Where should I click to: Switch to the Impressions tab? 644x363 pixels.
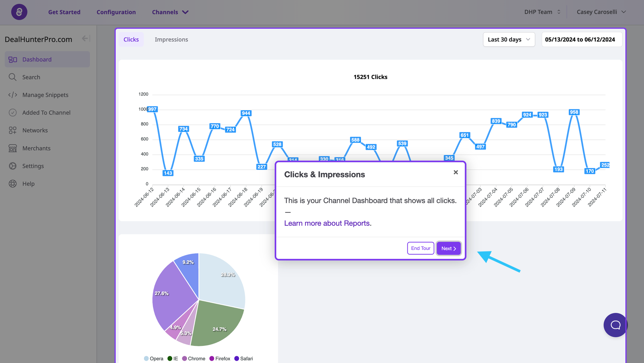click(171, 40)
